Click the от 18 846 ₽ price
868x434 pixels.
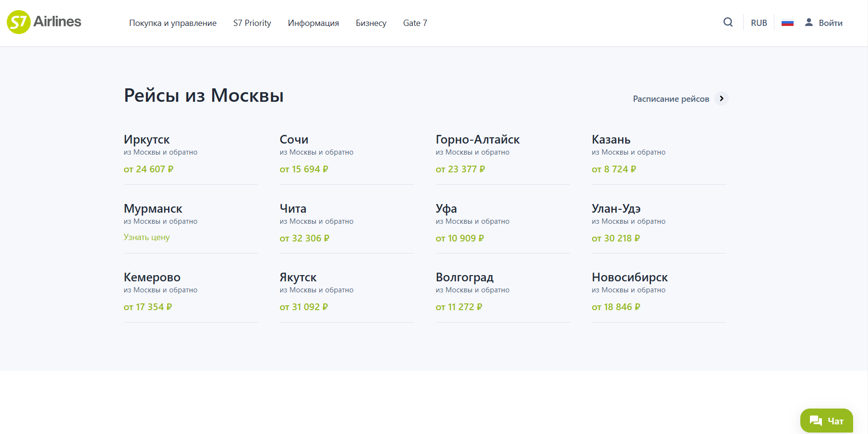[x=615, y=307]
